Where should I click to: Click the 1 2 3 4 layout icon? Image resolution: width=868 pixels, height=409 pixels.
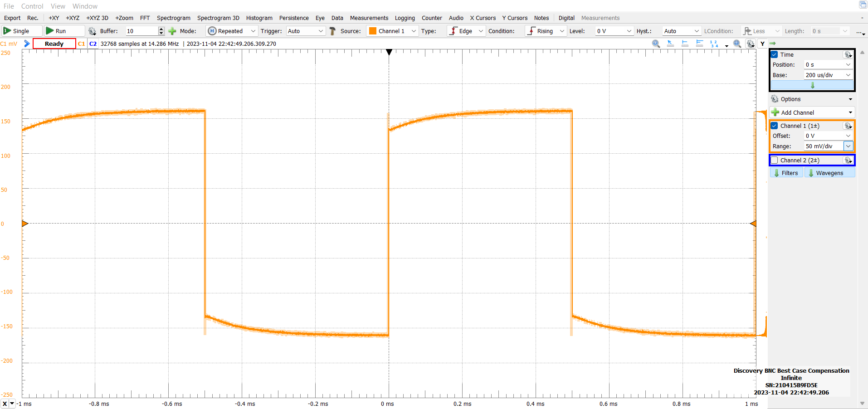coord(714,44)
